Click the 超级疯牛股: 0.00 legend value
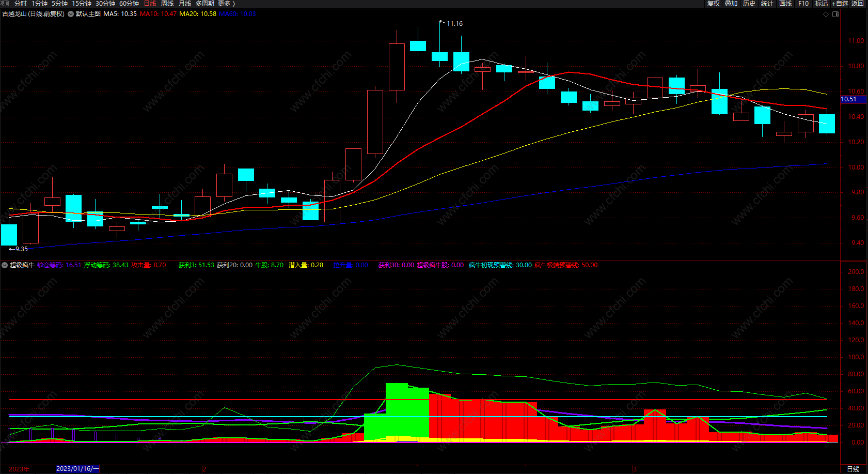868x474 pixels. pos(440,265)
